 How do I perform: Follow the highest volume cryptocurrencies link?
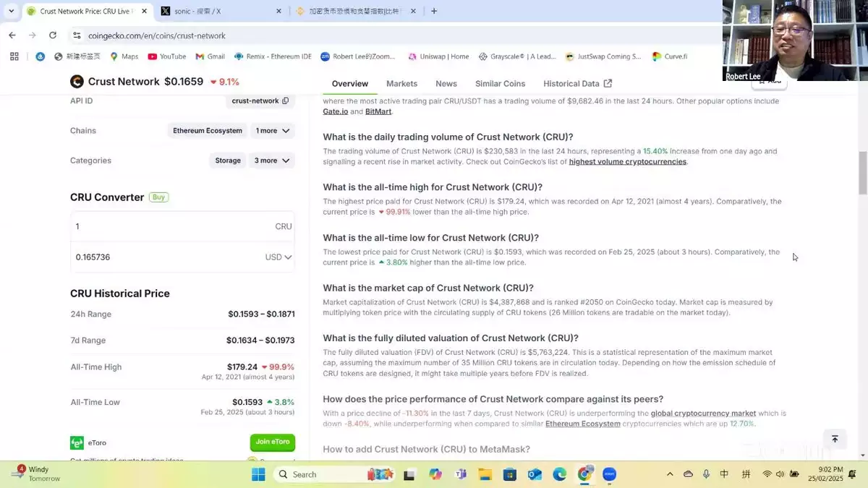[x=628, y=162]
